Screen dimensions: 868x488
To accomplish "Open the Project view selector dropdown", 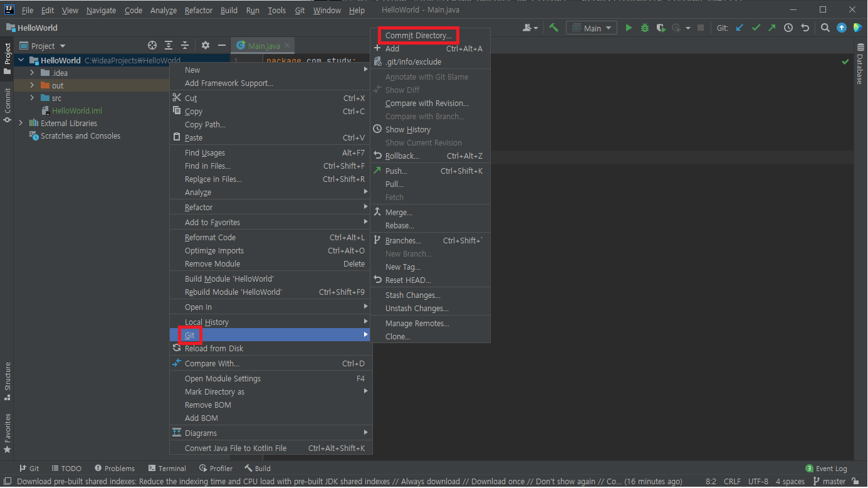I will [43, 46].
